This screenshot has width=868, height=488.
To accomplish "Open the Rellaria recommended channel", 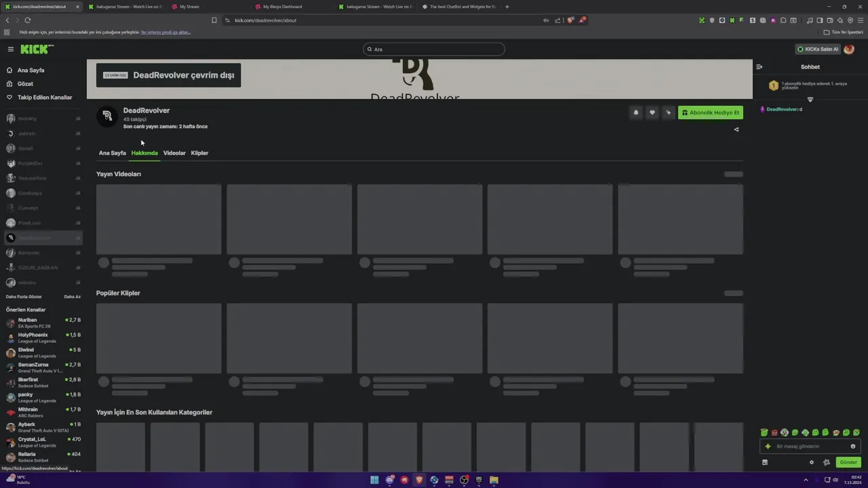I will coord(43,457).
